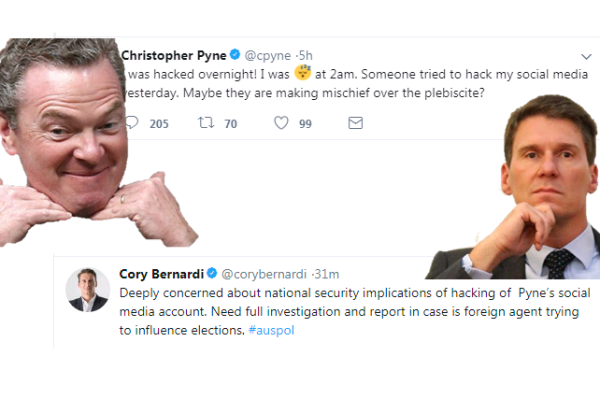This screenshot has height=400, width=600.
Task: Like Pyne's tweet with the heart icon
Action: [x=282, y=123]
